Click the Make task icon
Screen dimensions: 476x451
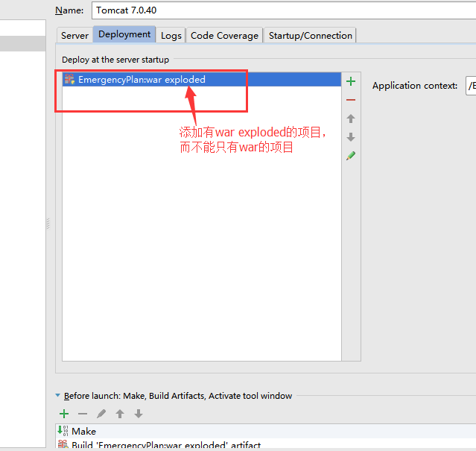pos(63,431)
